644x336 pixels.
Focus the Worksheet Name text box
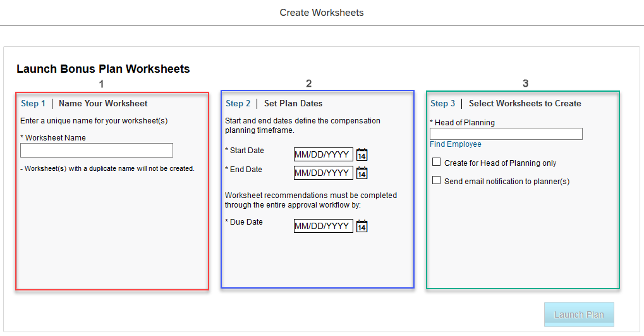point(97,150)
